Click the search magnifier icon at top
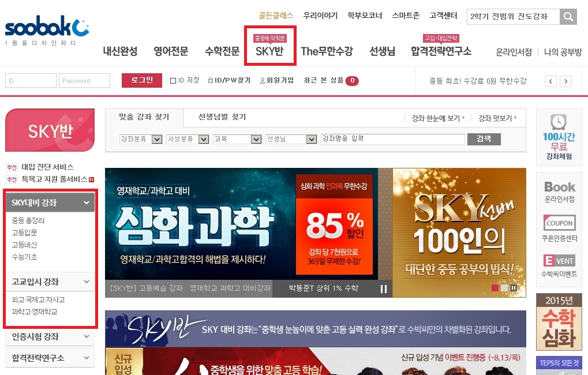 [x=568, y=17]
